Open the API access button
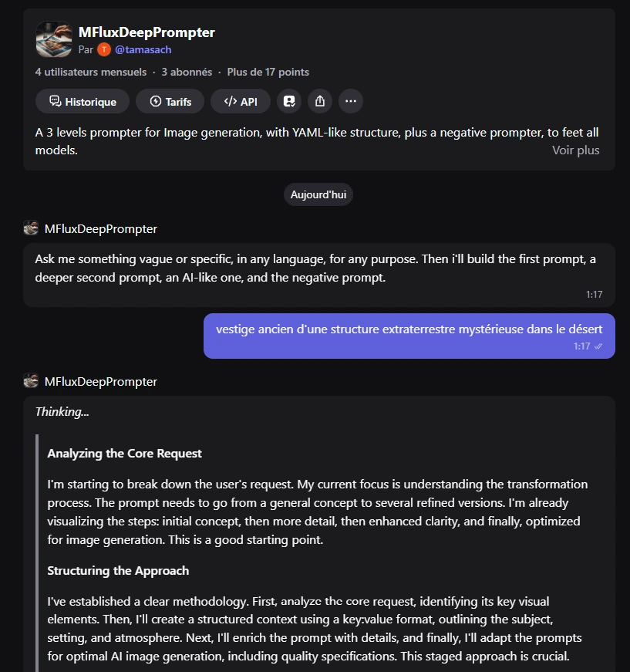The height and width of the screenshot is (672, 630). coord(241,102)
